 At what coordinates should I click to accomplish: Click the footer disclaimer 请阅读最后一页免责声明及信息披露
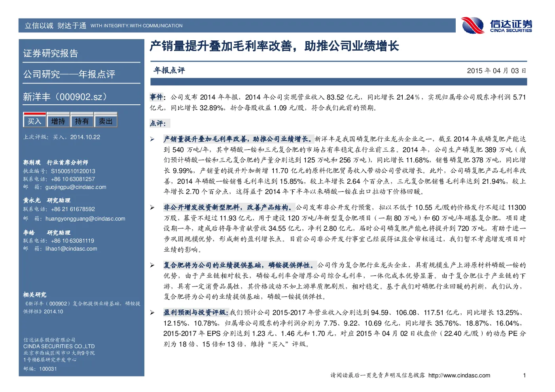pyautogui.click(x=378, y=375)
